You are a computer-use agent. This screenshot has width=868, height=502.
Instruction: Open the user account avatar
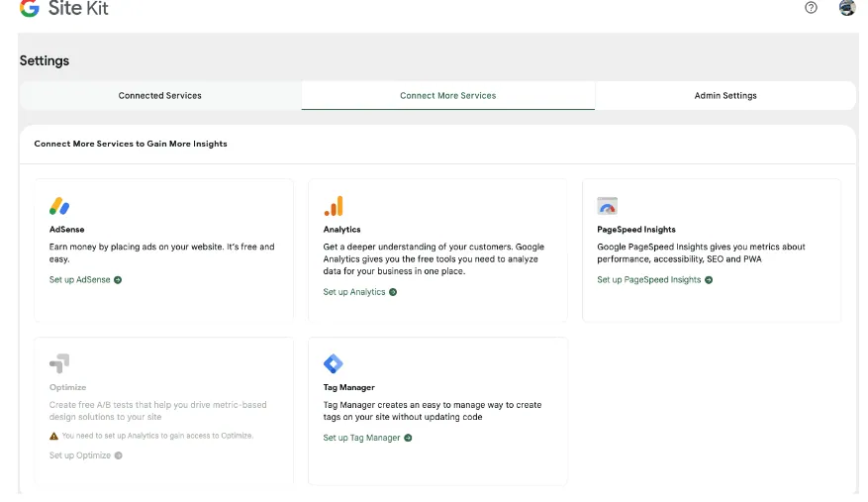pyautogui.click(x=847, y=7)
